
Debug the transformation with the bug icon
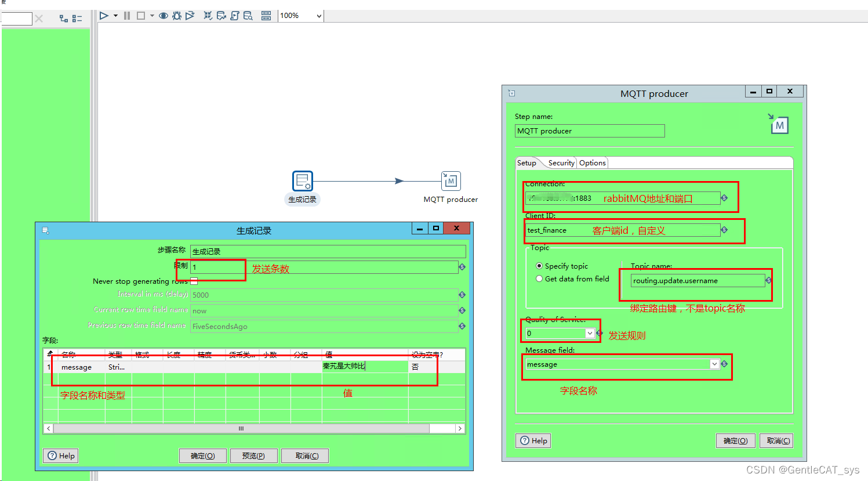(177, 16)
